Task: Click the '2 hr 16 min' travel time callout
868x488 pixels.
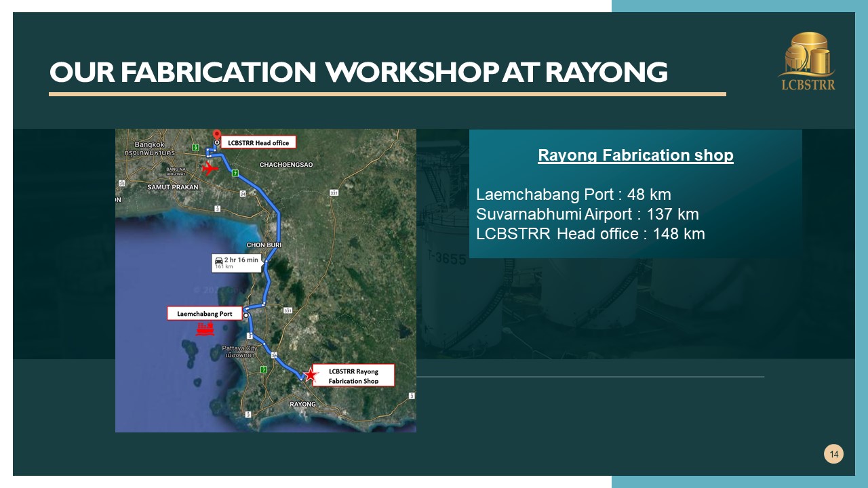Action: click(x=235, y=262)
